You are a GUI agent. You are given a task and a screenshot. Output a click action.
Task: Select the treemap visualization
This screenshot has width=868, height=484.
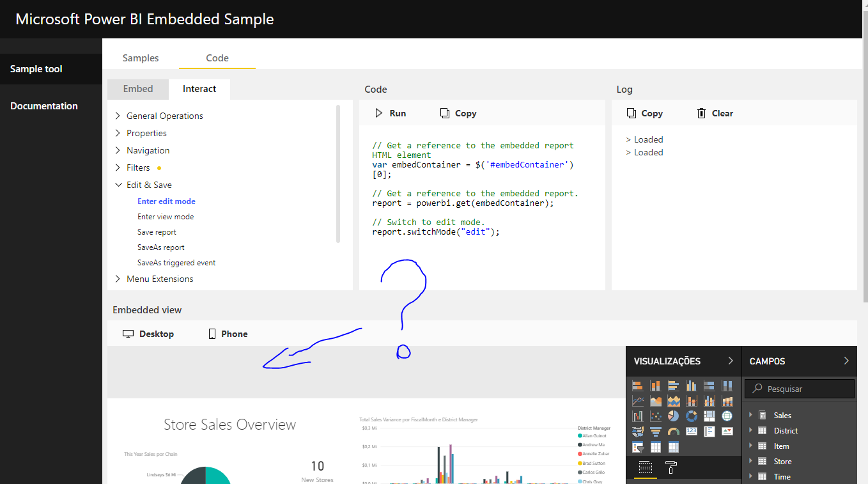pyautogui.click(x=709, y=416)
